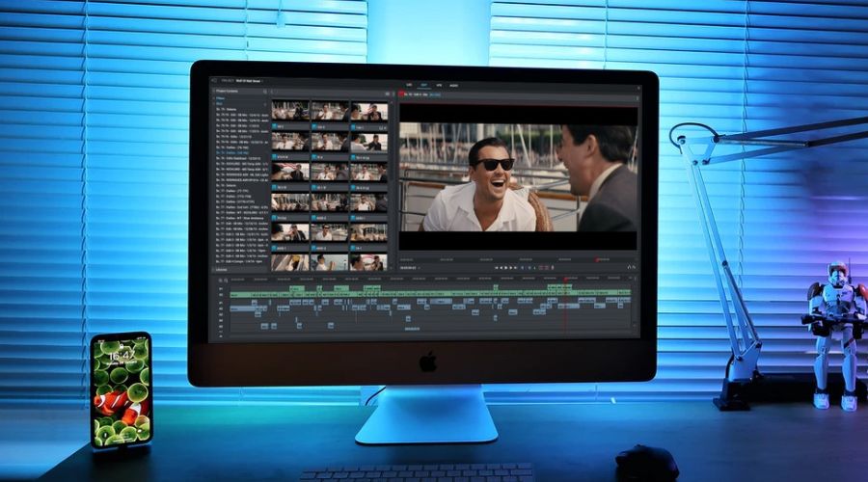Select the top video track header

[222, 289]
